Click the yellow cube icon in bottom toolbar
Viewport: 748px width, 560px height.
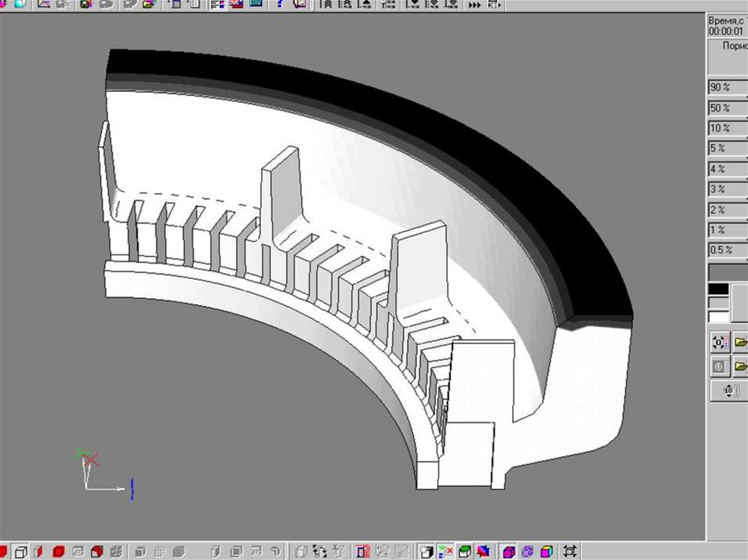click(x=547, y=551)
